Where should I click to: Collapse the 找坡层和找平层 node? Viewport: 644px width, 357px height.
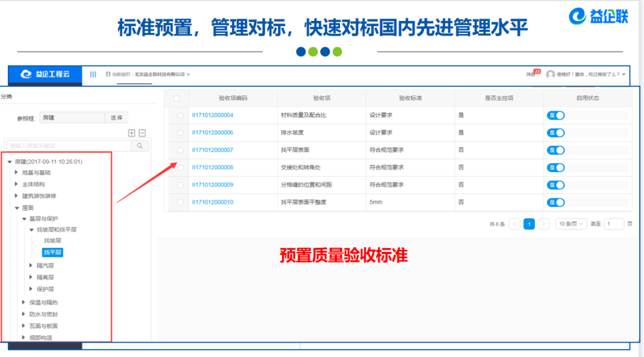tap(32, 229)
